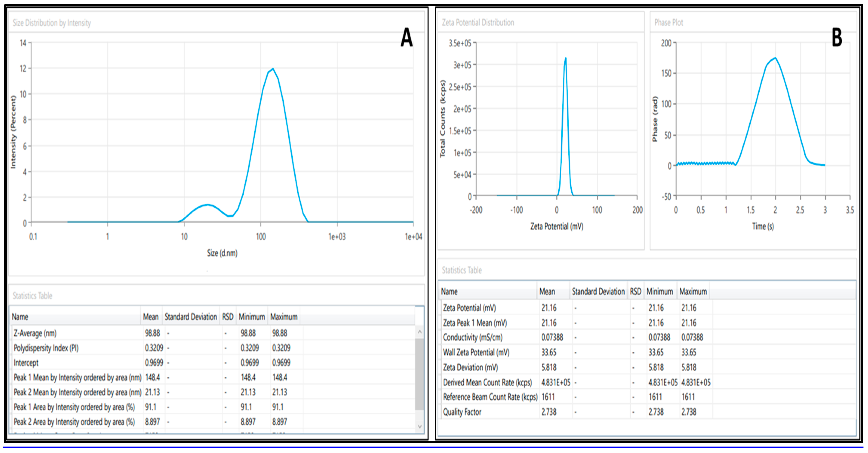Select the Quality Factor row

(x=462, y=412)
